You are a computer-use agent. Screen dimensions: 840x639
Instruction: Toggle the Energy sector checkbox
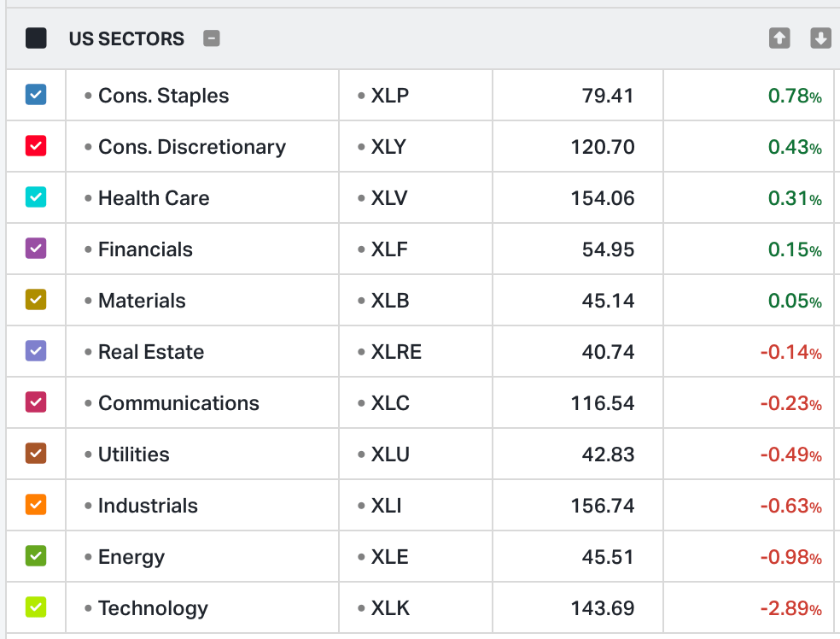click(36, 556)
